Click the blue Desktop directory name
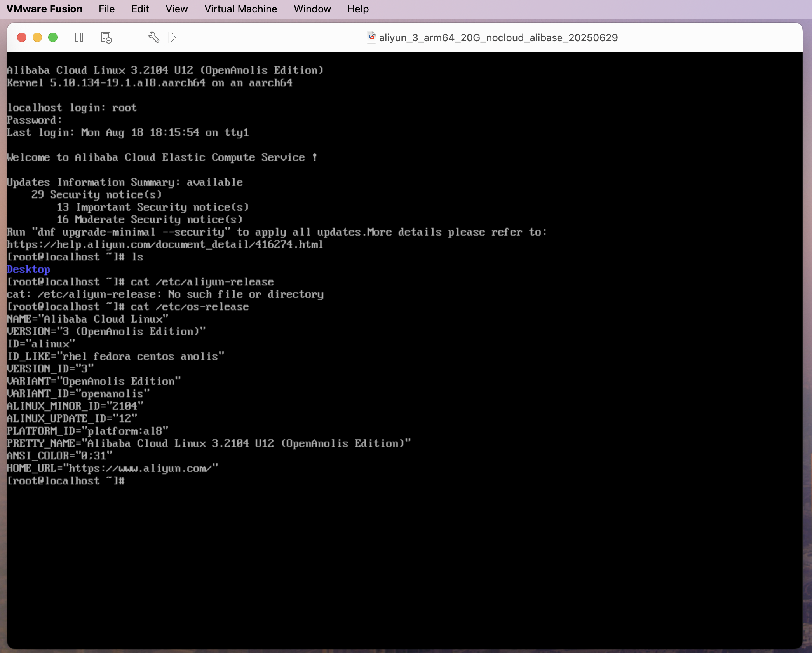Screen dimensions: 812x653 click(28, 269)
